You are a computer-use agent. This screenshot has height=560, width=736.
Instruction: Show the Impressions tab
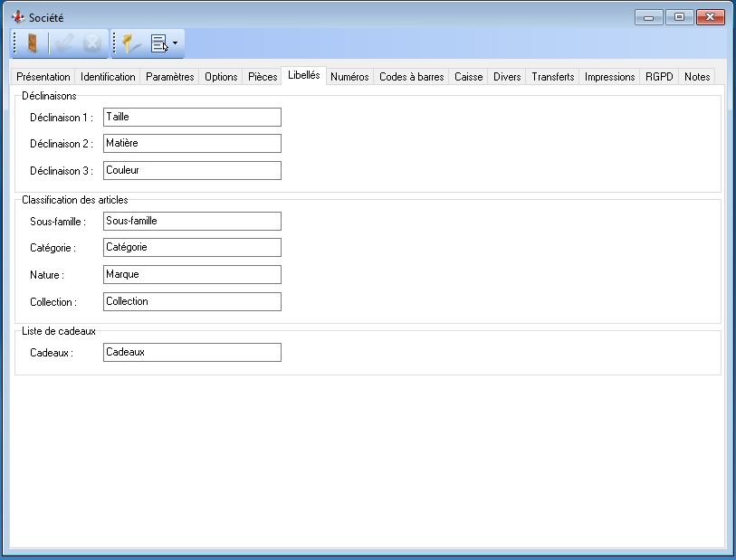click(x=609, y=77)
